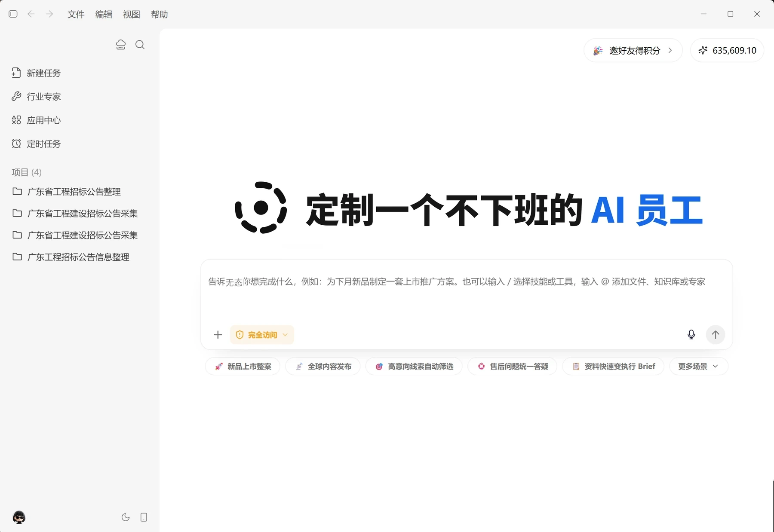Open the 编辑 menu
The image size is (774, 532).
(104, 14)
